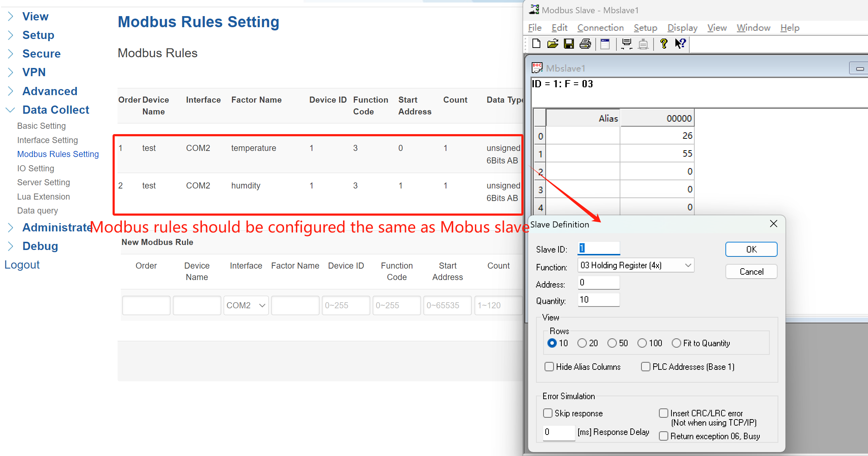Image resolution: width=868 pixels, height=456 pixels.
Task: Open the Display menu
Action: (x=682, y=28)
